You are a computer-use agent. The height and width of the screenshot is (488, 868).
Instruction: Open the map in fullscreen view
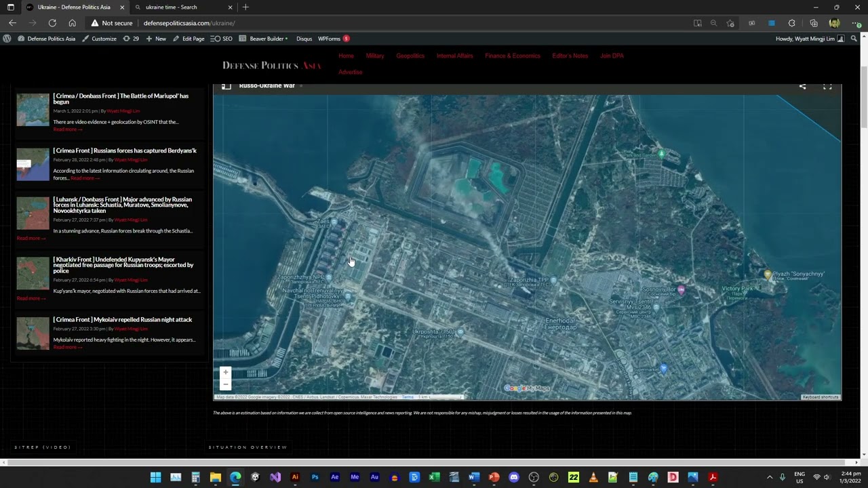pos(827,87)
